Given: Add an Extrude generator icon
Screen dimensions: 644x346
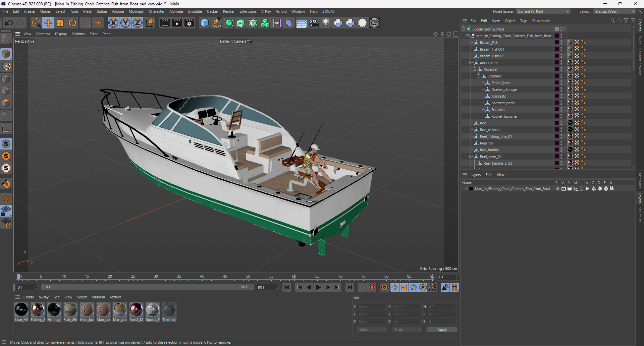Looking at the screenshot, I should 241,23.
